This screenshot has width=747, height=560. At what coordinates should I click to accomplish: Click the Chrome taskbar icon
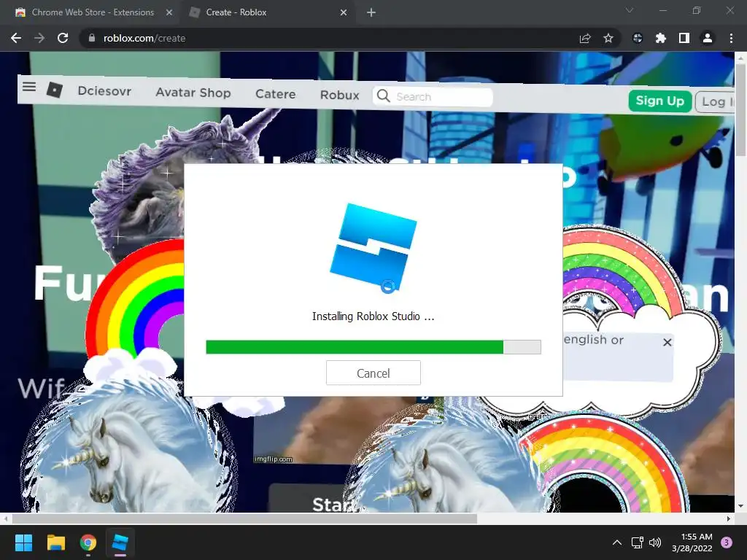(x=88, y=542)
